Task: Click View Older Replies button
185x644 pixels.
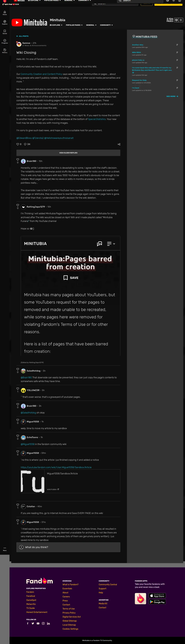Action: [68, 153]
